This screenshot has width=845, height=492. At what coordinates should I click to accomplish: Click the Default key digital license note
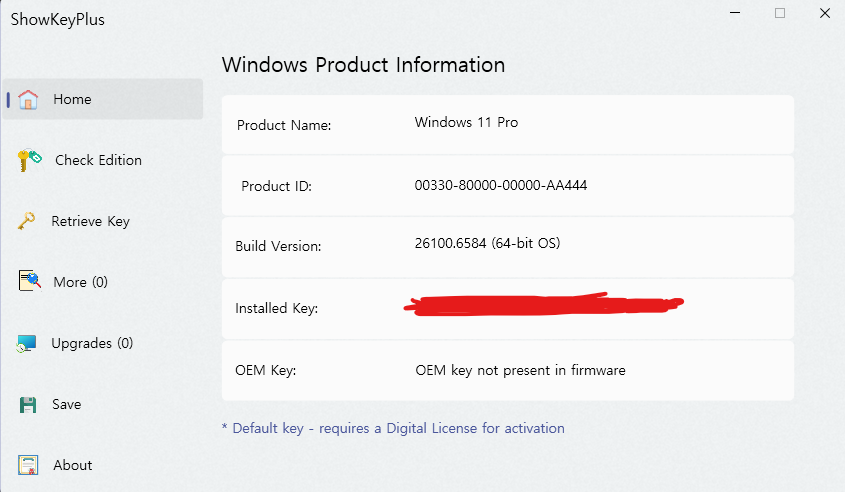(x=393, y=428)
